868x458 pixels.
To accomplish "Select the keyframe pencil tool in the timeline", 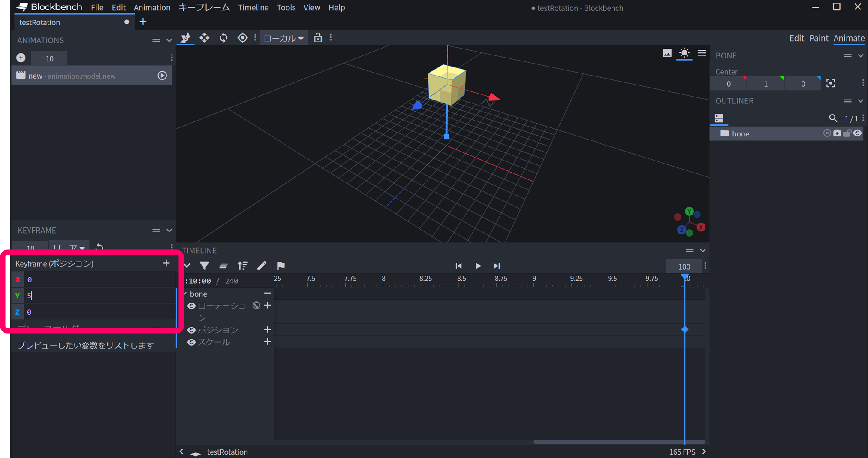I will (262, 266).
